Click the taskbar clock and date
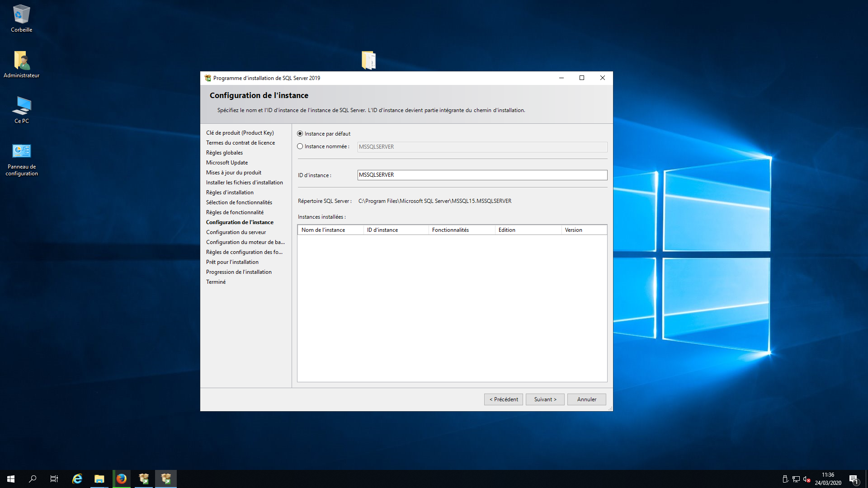 (x=828, y=479)
